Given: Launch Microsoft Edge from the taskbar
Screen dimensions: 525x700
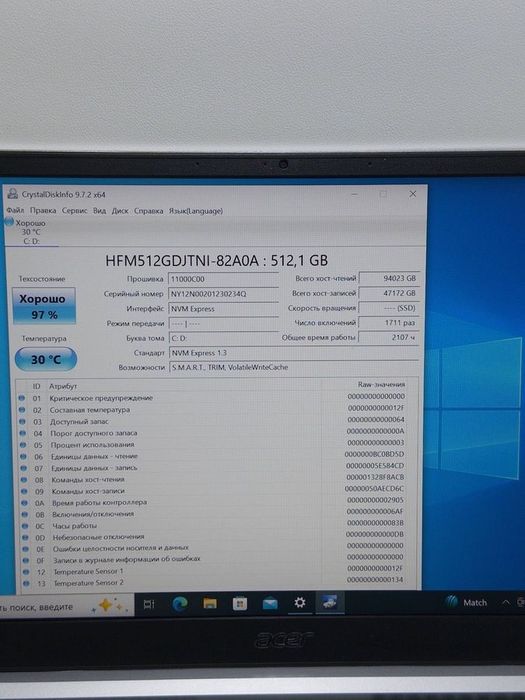Looking at the screenshot, I should [x=179, y=604].
